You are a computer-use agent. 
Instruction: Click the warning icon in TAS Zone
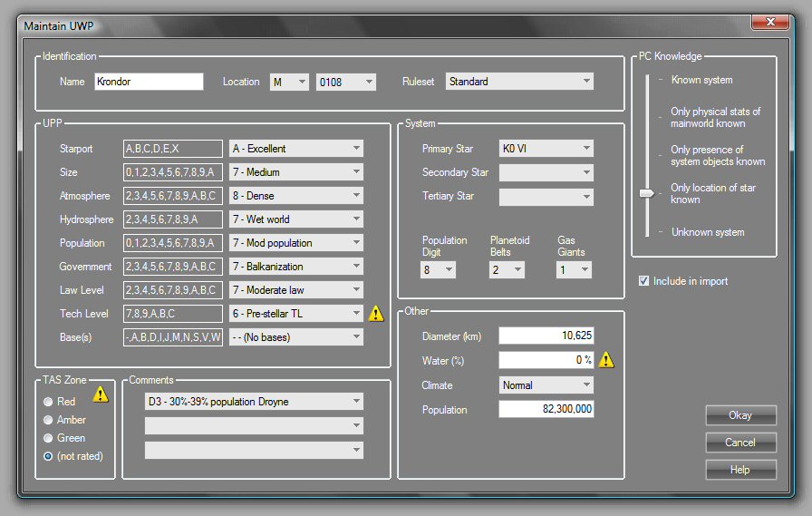101,394
